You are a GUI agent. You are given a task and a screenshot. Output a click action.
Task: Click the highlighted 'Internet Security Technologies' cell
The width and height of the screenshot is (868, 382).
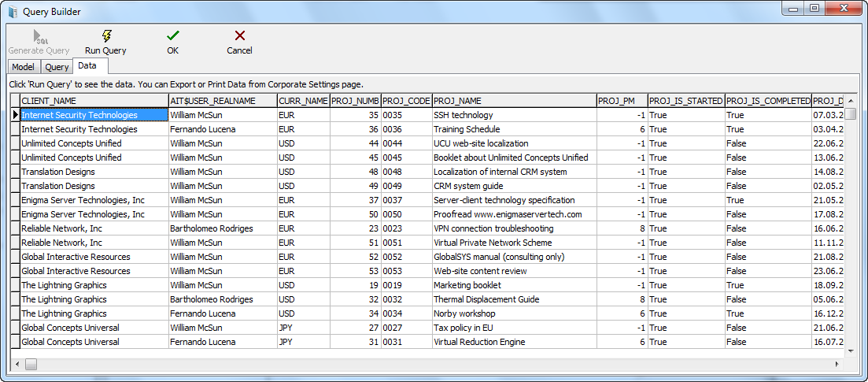coord(94,115)
